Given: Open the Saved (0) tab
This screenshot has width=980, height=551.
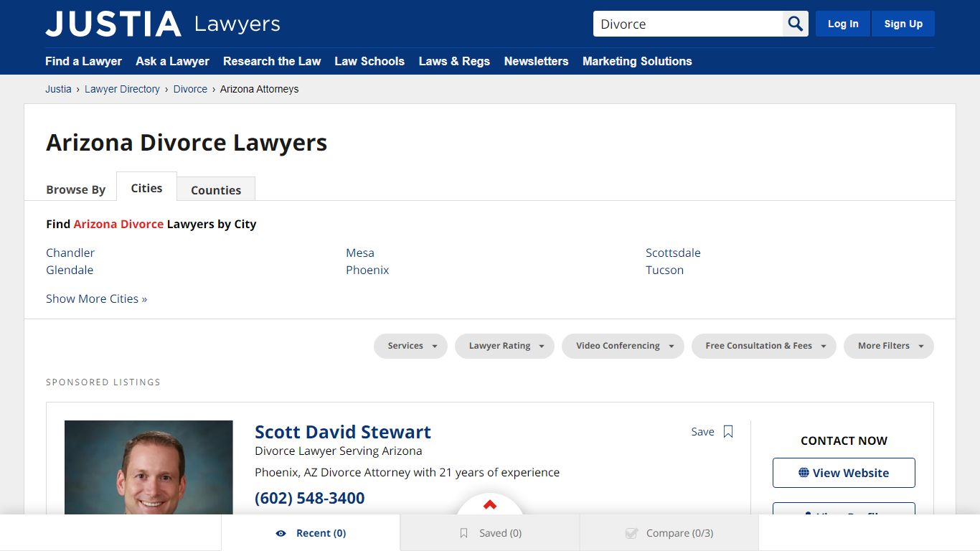Looking at the screenshot, I should (490, 533).
